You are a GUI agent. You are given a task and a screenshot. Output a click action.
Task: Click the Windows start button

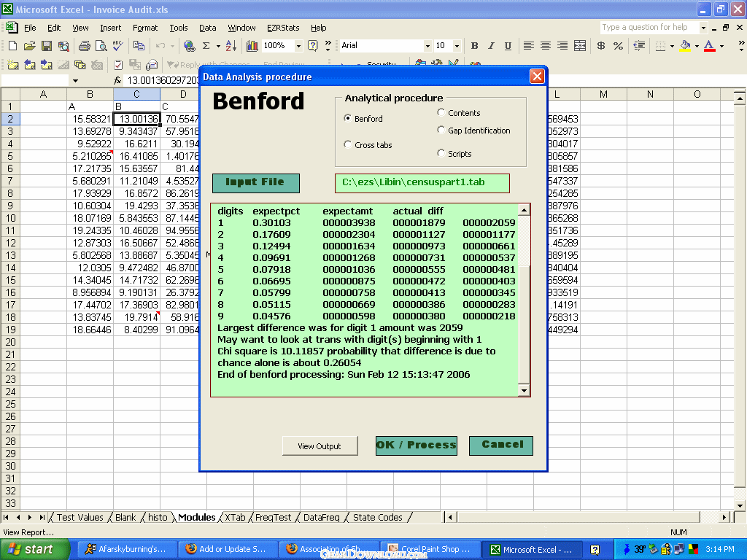pos(35,549)
